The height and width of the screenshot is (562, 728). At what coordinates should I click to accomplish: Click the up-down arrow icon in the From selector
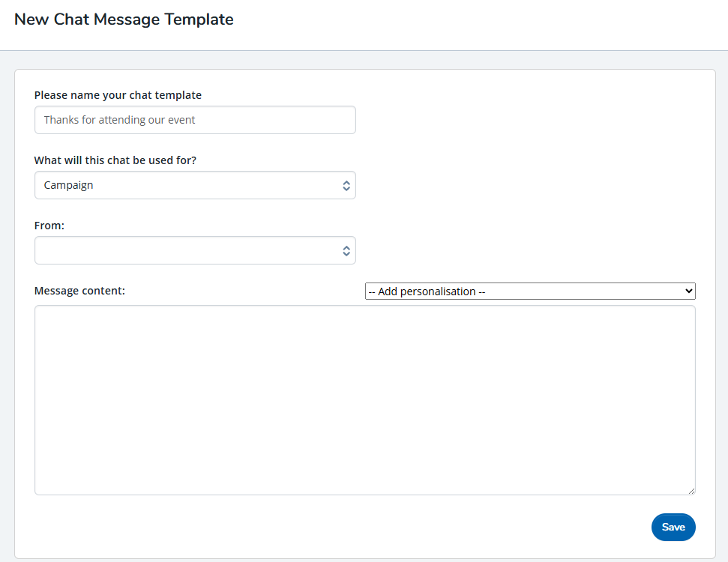coord(346,250)
